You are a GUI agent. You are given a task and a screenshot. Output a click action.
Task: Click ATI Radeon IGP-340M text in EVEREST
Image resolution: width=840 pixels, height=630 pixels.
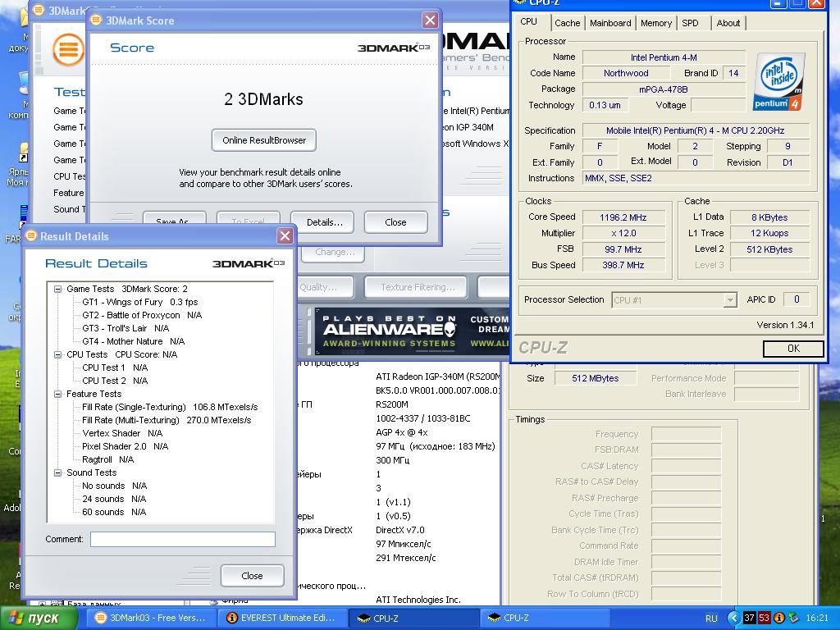point(438,377)
